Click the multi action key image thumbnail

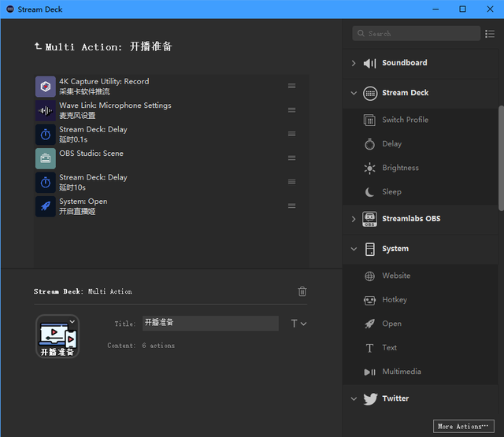[x=57, y=336]
